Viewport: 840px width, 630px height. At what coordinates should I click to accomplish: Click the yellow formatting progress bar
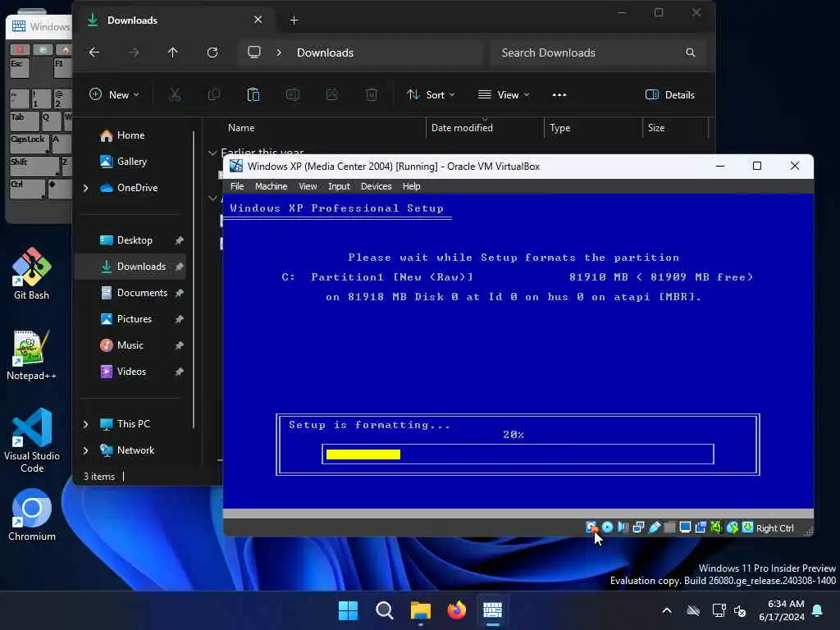tap(363, 454)
